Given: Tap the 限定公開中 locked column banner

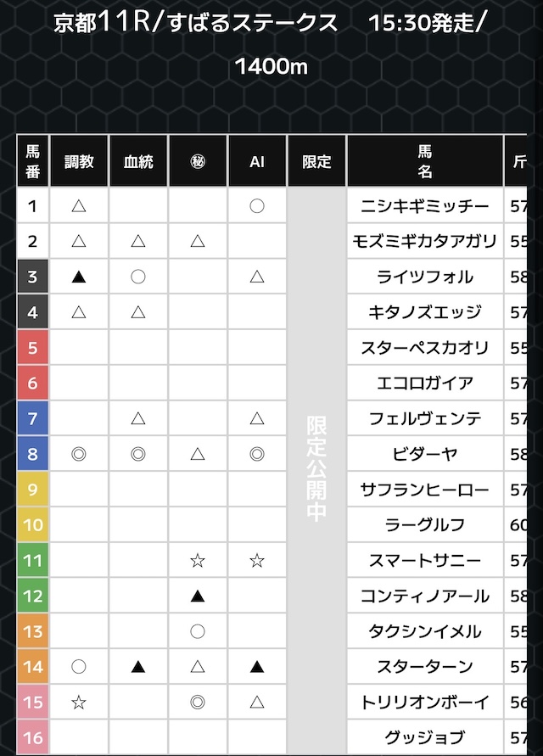Looking at the screenshot, I should (316, 467).
